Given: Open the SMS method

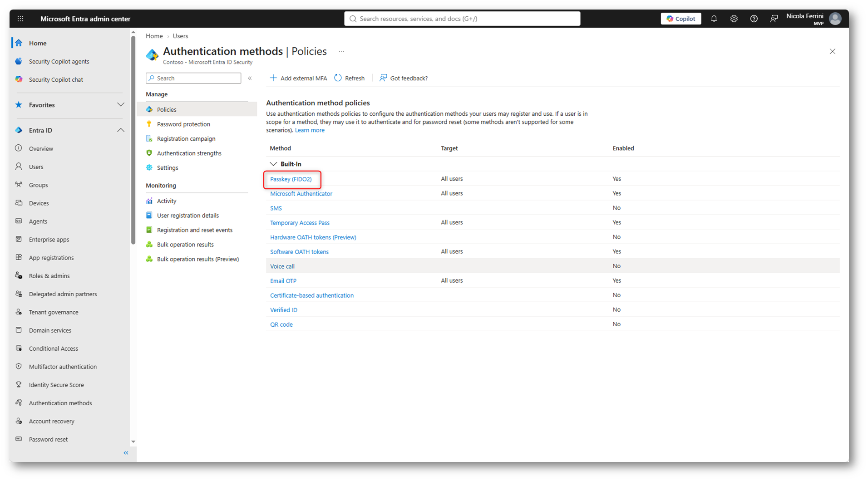Looking at the screenshot, I should pos(276,208).
